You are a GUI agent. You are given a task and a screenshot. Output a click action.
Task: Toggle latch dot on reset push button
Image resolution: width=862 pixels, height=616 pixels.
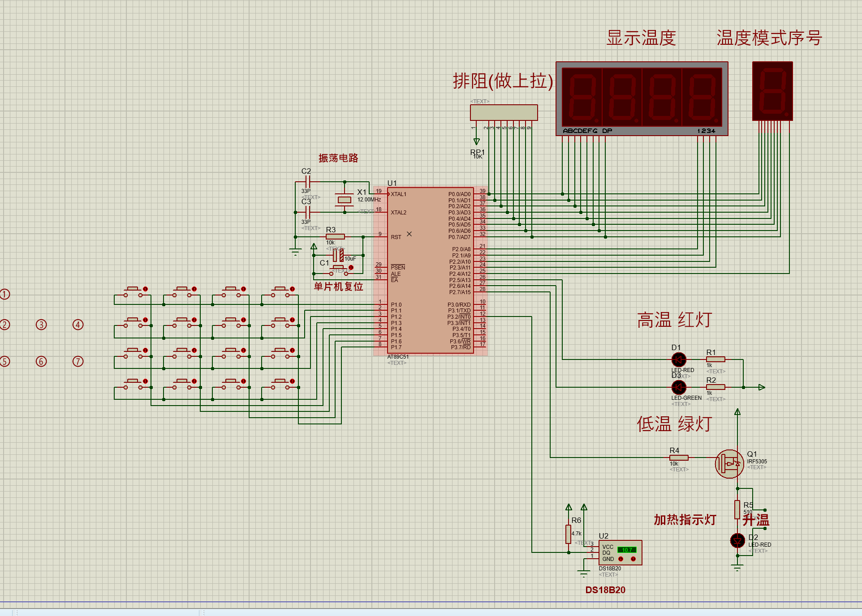351,268
